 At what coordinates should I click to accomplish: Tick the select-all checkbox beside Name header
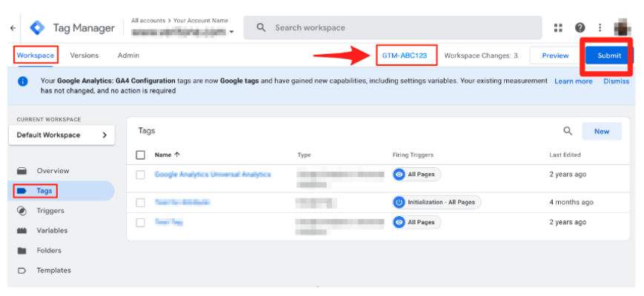(141, 155)
